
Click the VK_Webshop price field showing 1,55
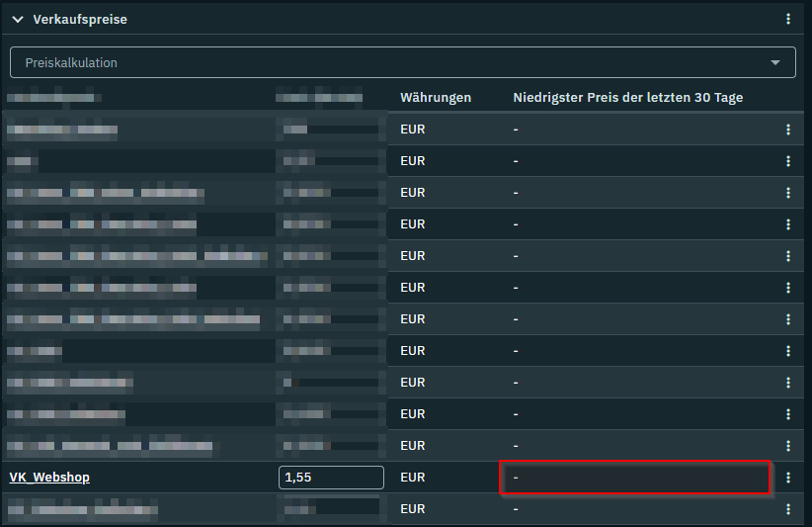point(331,478)
